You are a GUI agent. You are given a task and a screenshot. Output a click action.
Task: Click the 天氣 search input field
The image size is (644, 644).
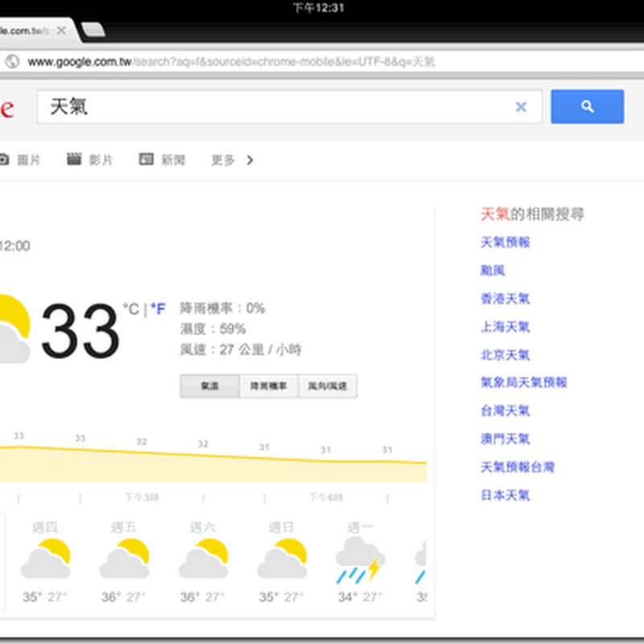tap(274, 107)
